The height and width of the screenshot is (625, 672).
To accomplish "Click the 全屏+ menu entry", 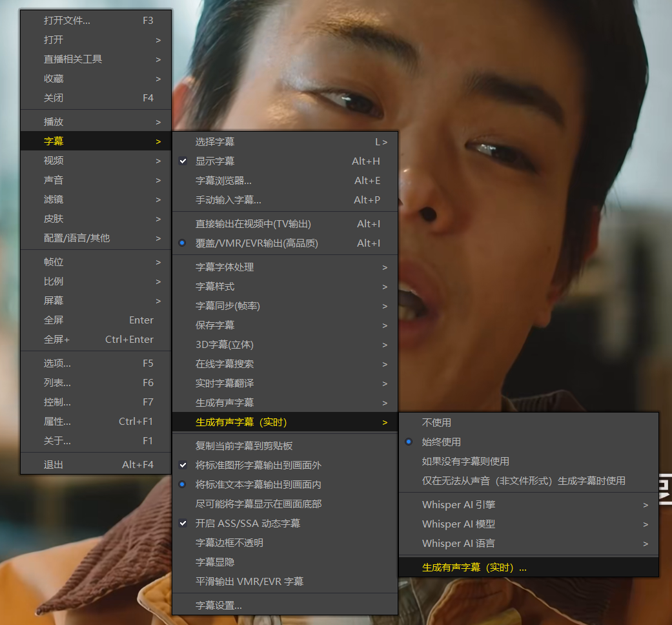I will (x=96, y=340).
